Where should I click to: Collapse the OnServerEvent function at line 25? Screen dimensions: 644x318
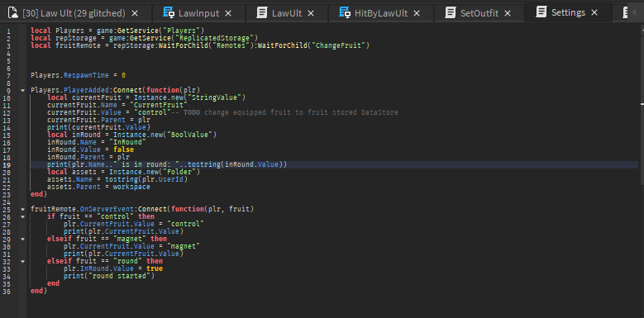tap(22, 209)
